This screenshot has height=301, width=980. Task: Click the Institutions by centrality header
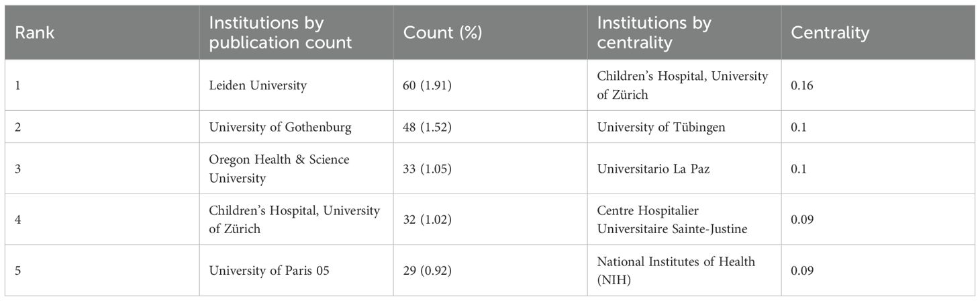[x=654, y=32]
